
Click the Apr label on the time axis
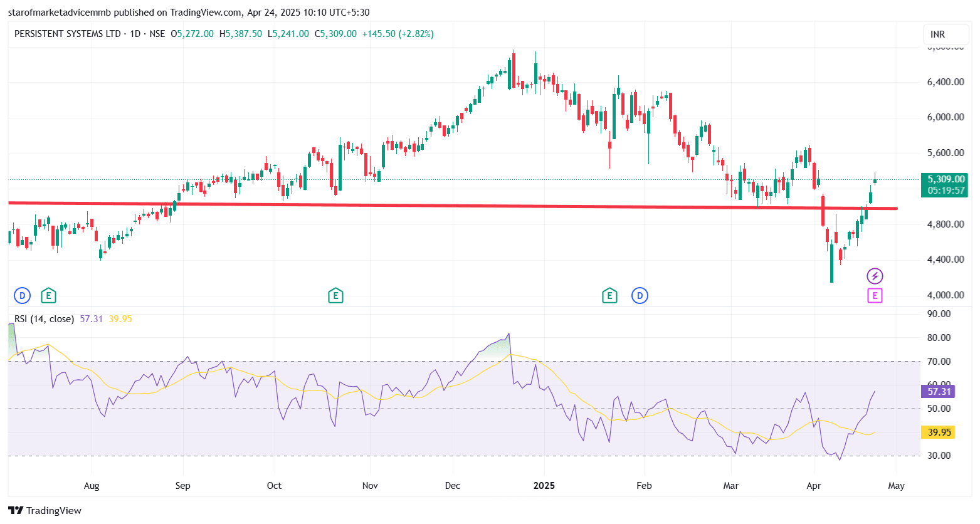pyautogui.click(x=814, y=486)
